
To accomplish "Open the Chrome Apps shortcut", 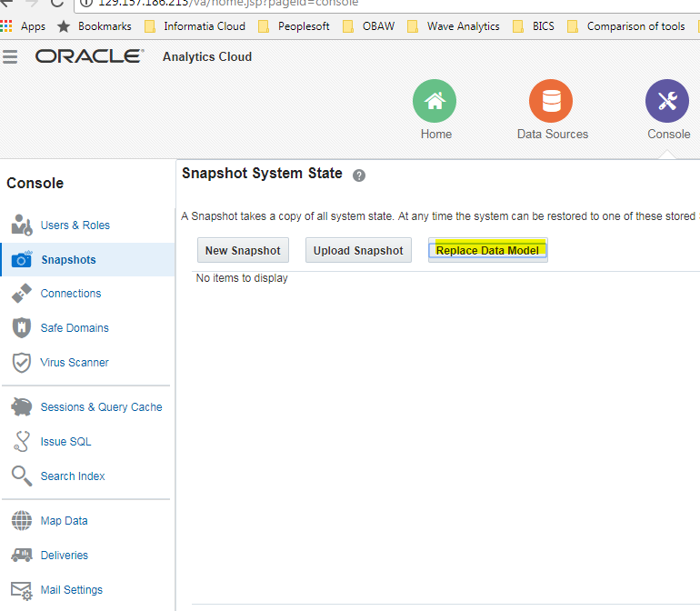I will click(x=24, y=26).
